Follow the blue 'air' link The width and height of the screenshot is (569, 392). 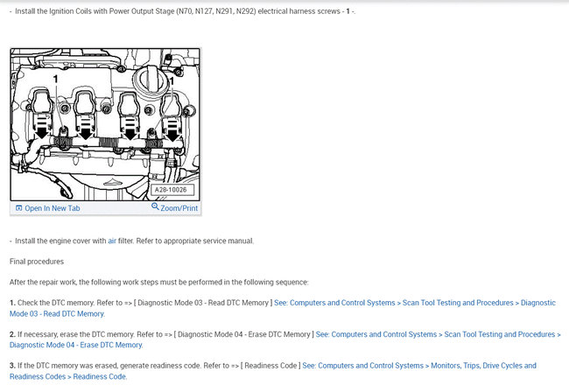pos(112,241)
